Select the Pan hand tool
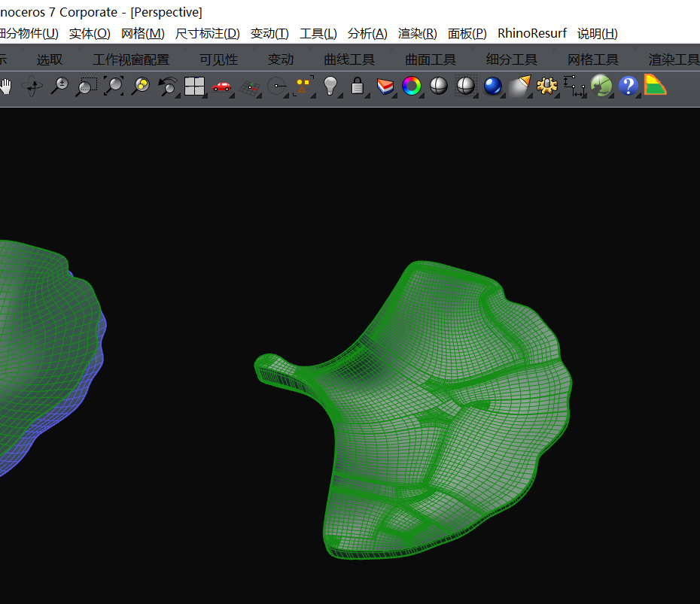This screenshot has width=700, height=604. (x=7, y=87)
